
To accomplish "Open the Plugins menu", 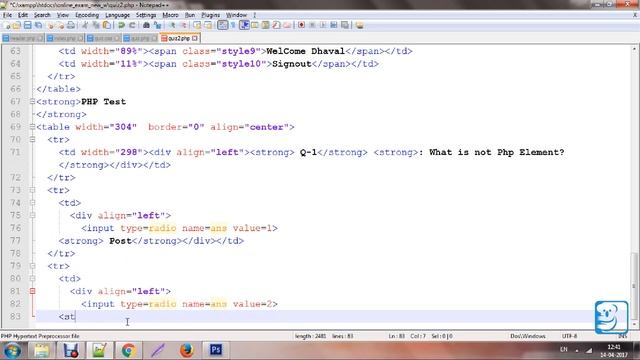I will [211, 15].
